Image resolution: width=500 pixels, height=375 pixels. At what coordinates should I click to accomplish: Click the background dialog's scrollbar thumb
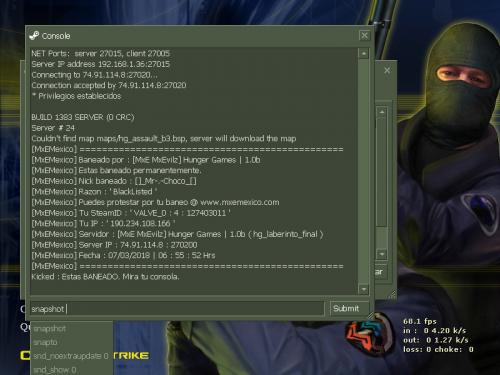pos(382,172)
